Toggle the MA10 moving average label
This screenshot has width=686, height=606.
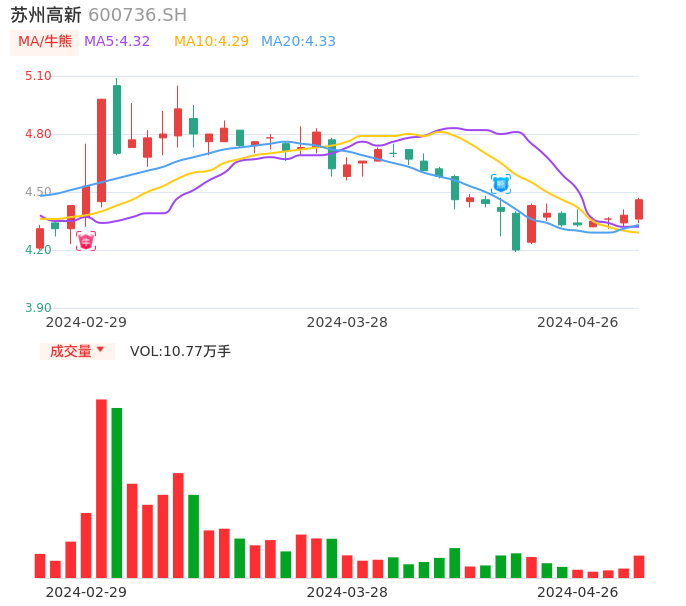point(211,42)
